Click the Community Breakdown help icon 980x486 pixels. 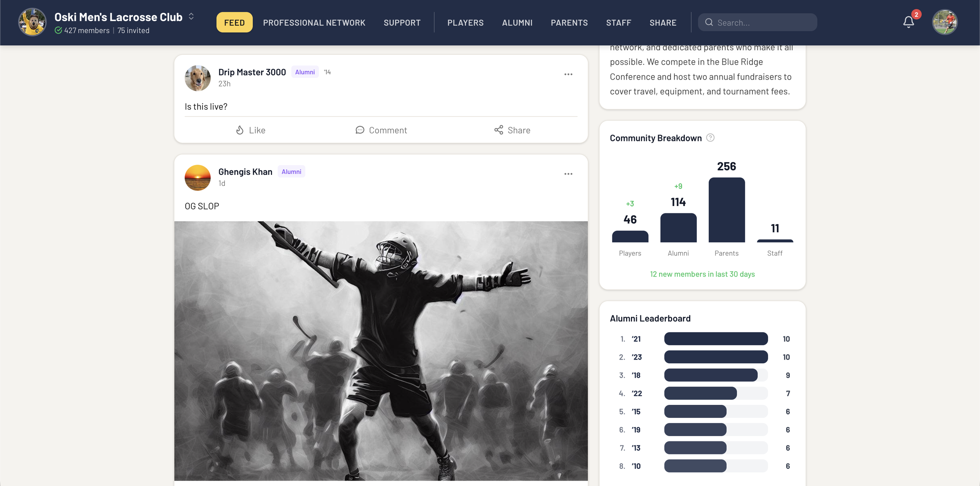[710, 138]
